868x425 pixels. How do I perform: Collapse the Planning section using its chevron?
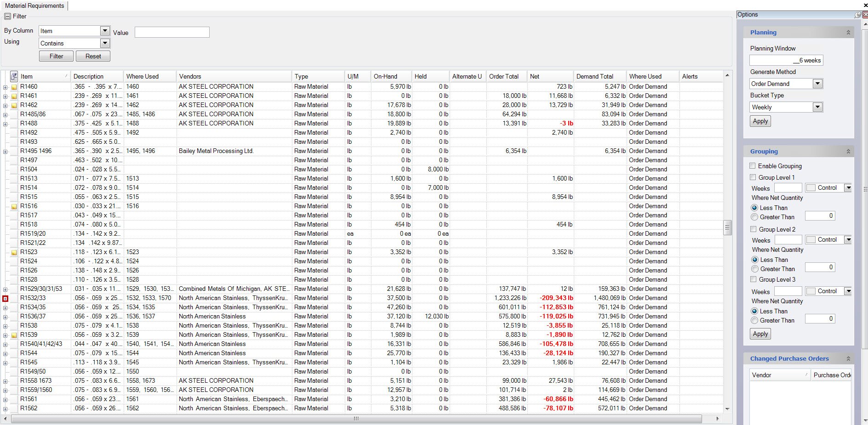pyautogui.click(x=848, y=33)
